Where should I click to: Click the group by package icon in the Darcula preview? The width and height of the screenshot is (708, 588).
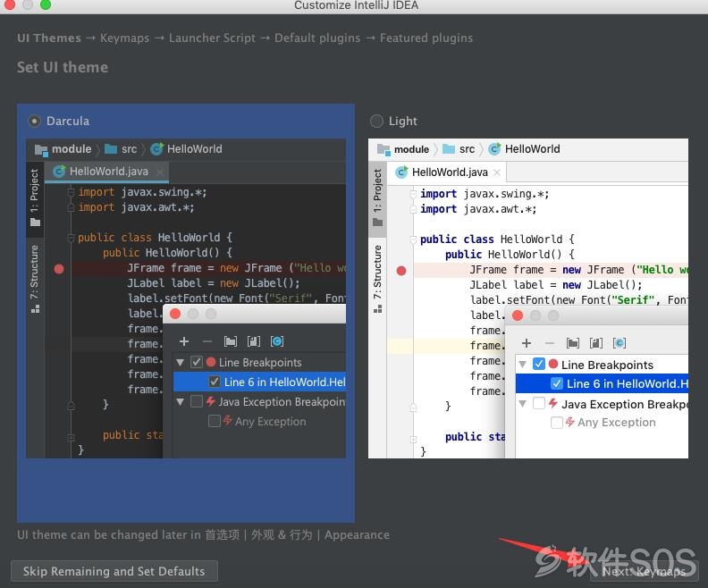pyautogui.click(x=231, y=341)
